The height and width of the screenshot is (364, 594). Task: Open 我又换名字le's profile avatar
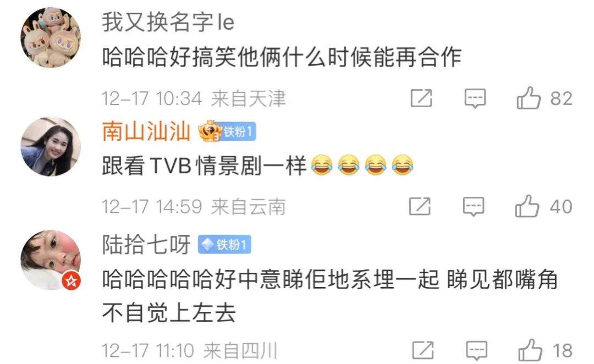pyautogui.click(x=51, y=37)
